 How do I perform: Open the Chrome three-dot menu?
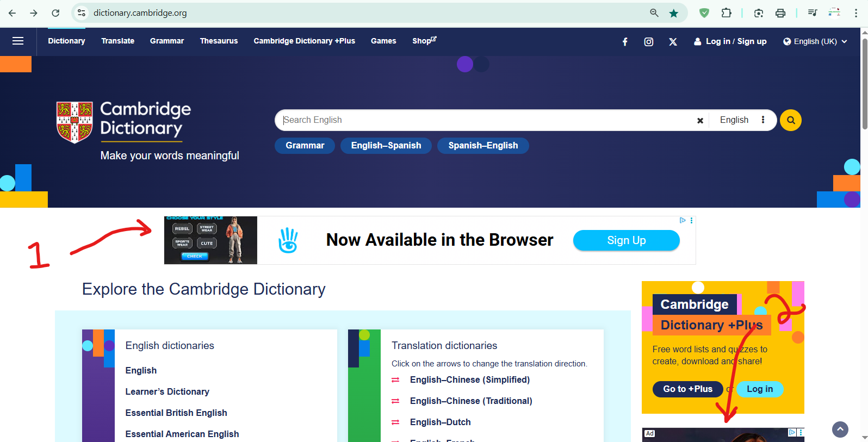(x=856, y=13)
